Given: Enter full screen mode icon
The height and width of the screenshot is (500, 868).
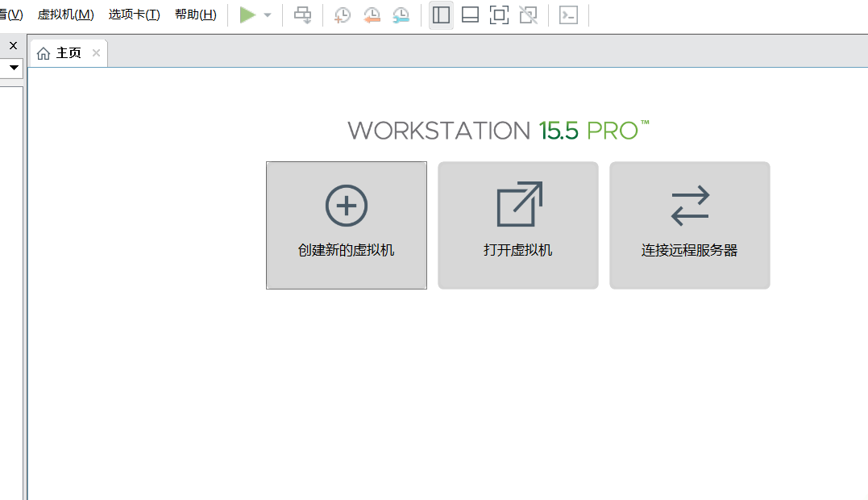Looking at the screenshot, I should [500, 15].
